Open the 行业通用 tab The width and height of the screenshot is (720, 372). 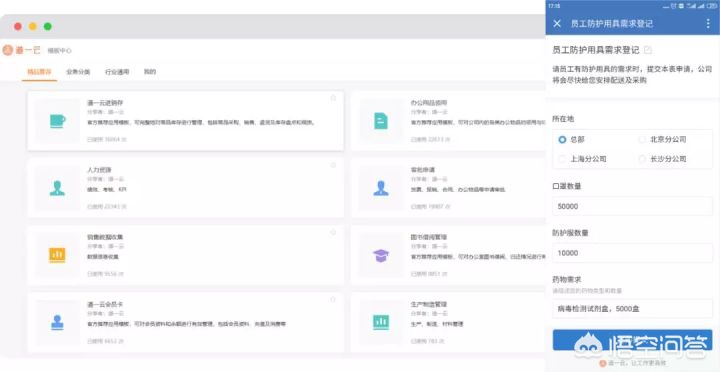[x=117, y=72]
